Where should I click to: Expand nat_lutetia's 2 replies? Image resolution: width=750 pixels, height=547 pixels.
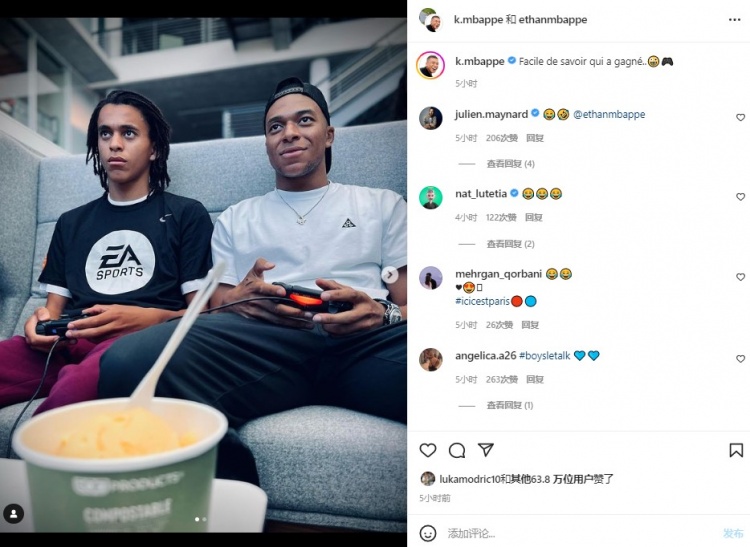coord(510,244)
